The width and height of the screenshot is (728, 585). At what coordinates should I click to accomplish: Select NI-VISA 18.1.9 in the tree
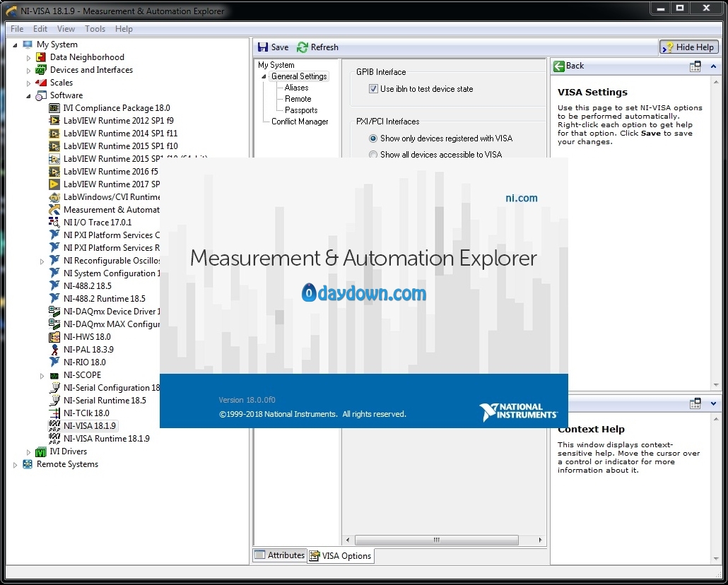pos(90,426)
